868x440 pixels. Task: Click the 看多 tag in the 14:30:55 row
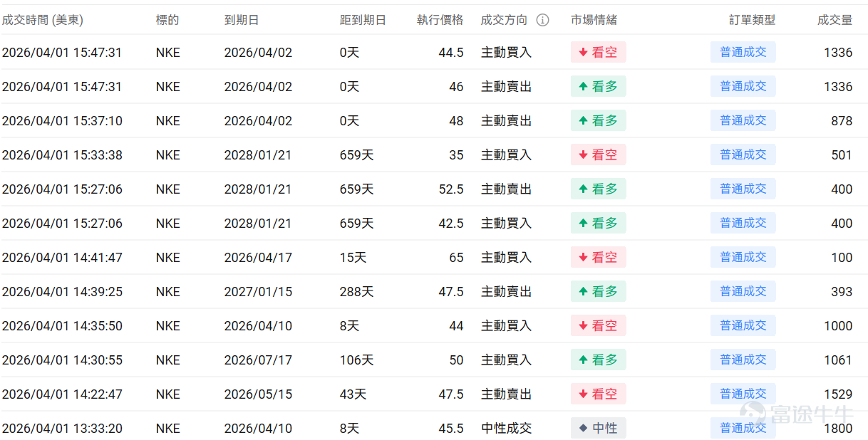coord(599,360)
